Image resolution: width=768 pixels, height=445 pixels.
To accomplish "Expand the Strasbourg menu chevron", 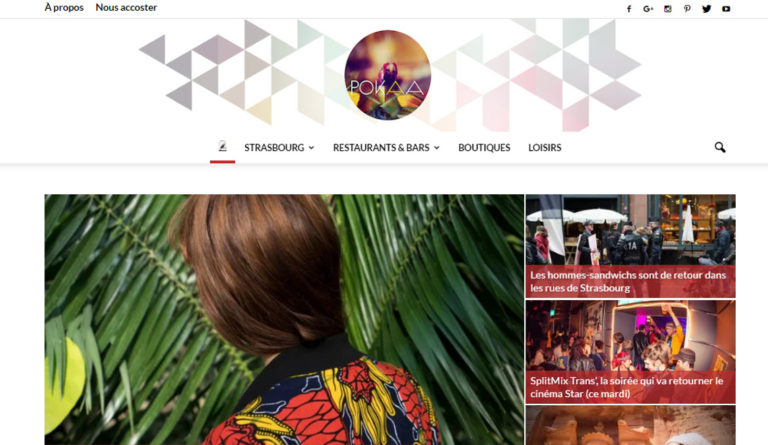I will (311, 148).
